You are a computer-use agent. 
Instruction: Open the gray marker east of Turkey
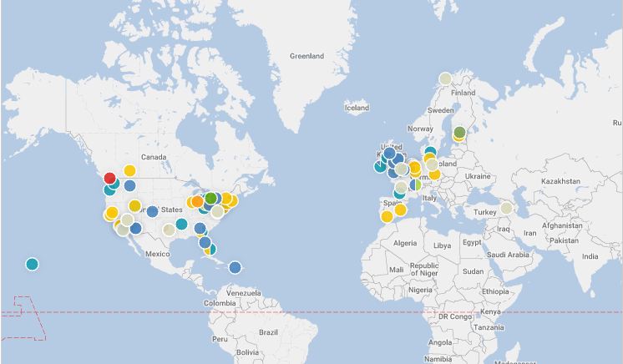point(506,208)
